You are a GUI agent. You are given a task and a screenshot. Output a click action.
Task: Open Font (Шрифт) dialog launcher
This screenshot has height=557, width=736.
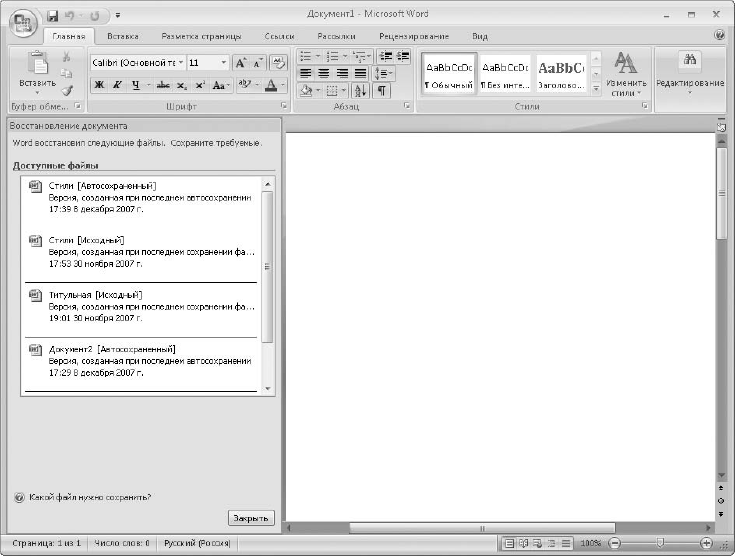pos(284,106)
